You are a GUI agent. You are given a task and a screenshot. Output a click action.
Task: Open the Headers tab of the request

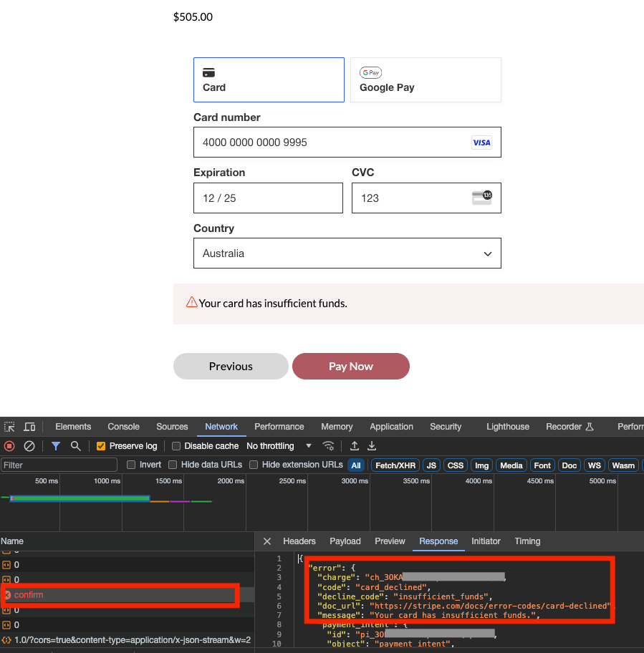pos(299,541)
